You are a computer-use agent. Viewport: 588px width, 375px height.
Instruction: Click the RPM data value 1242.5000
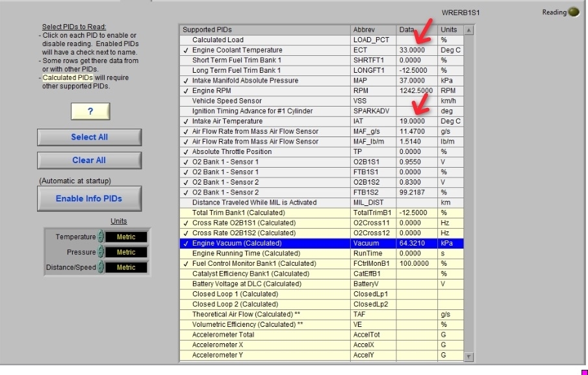point(416,91)
